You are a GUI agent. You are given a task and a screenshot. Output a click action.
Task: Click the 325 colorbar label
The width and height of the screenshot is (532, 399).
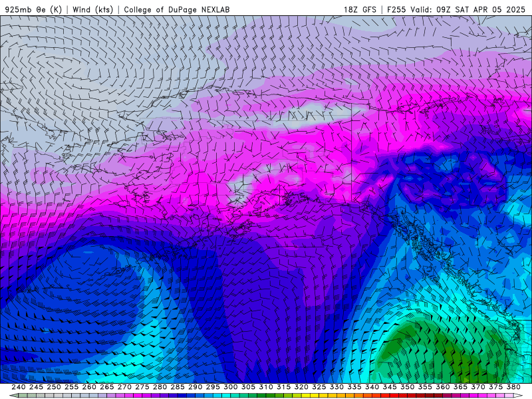point(319,387)
